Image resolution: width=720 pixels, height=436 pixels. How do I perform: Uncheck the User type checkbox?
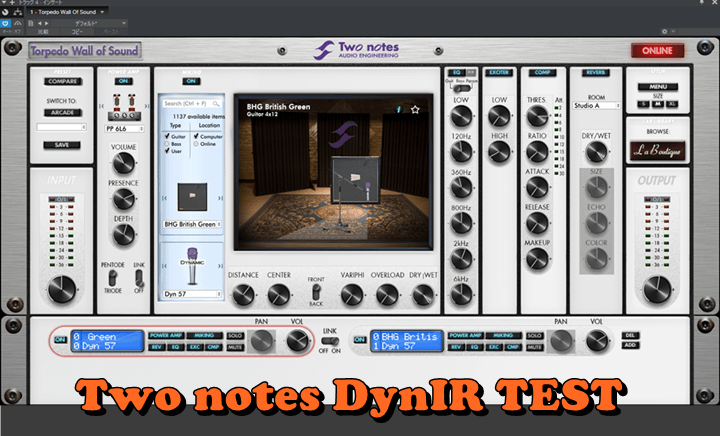(x=167, y=151)
